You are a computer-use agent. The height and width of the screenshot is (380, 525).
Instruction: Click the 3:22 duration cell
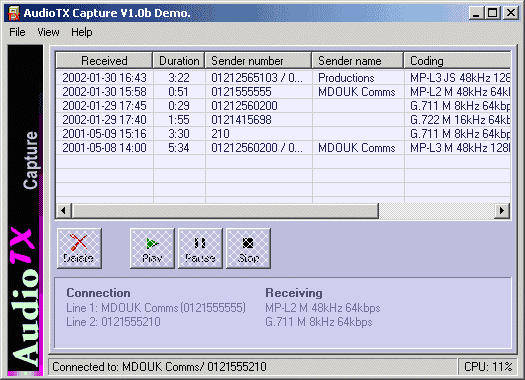[179, 78]
